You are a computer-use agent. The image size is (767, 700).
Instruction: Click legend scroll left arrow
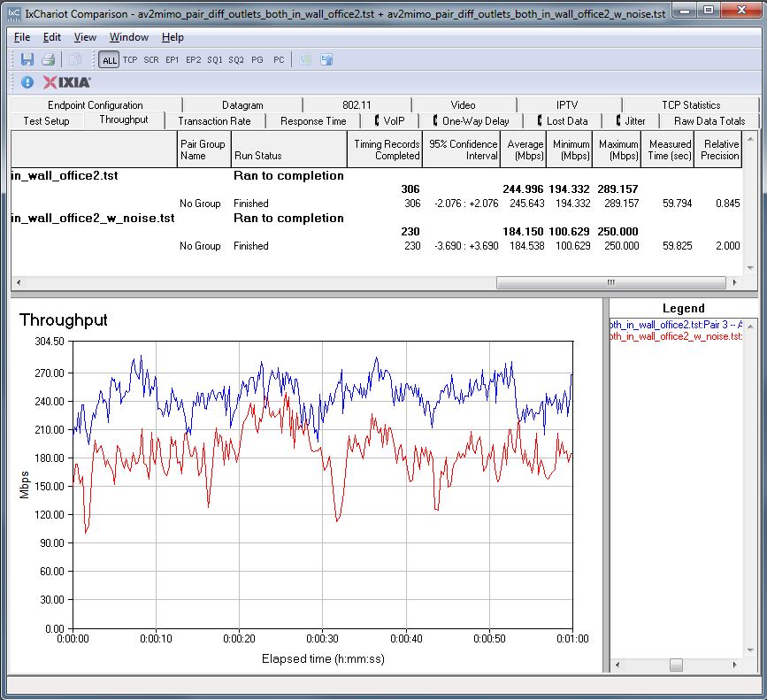point(617,665)
